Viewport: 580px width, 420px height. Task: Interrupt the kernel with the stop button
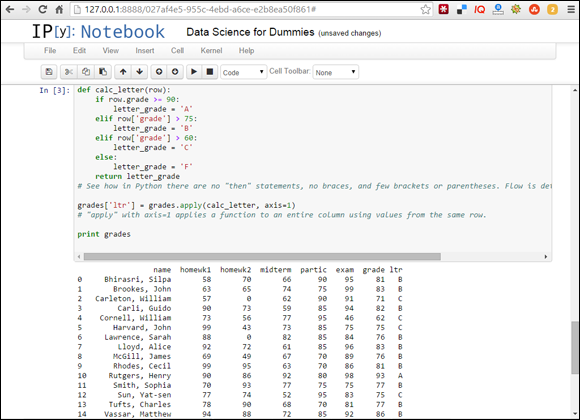point(210,72)
